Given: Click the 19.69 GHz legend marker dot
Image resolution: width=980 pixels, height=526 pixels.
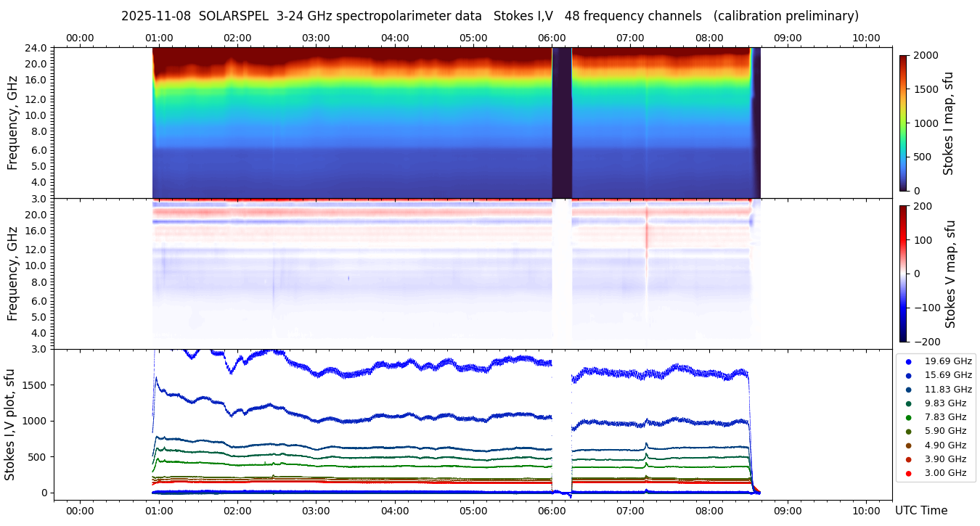Looking at the screenshot, I should click(908, 361).
